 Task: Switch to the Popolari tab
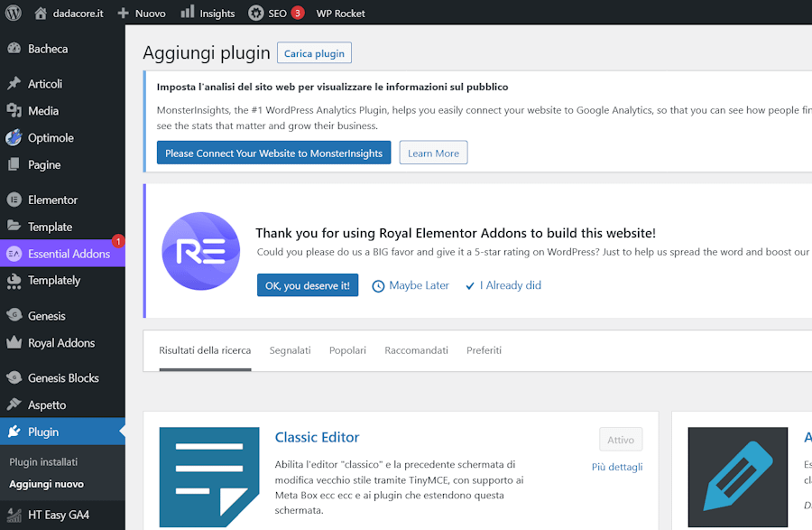coord(347,350)
